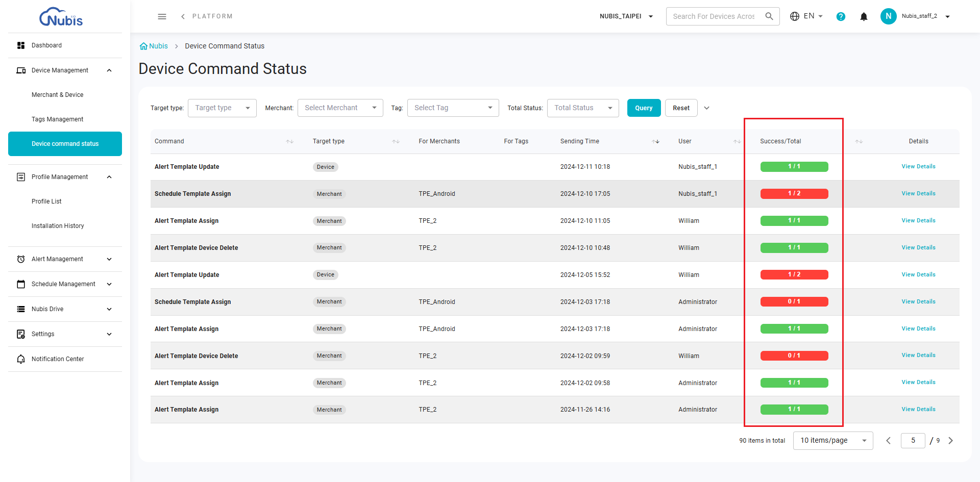This screenshot has height=482, width=980.
Task: Click the Settings sidebar icon
Action: 21,334
